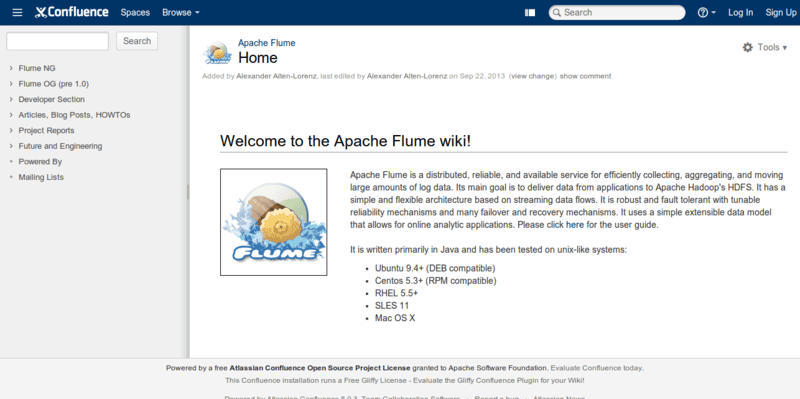Expand the Flume NG tree arrow

point(11,68)
